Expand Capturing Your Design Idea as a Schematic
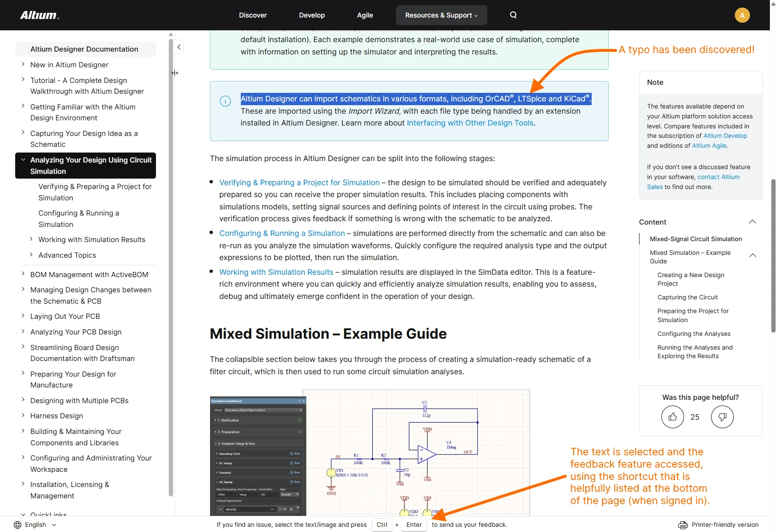The width and height of the screenshot is (777, 532). pyautogui.click(x=23, y=133)
